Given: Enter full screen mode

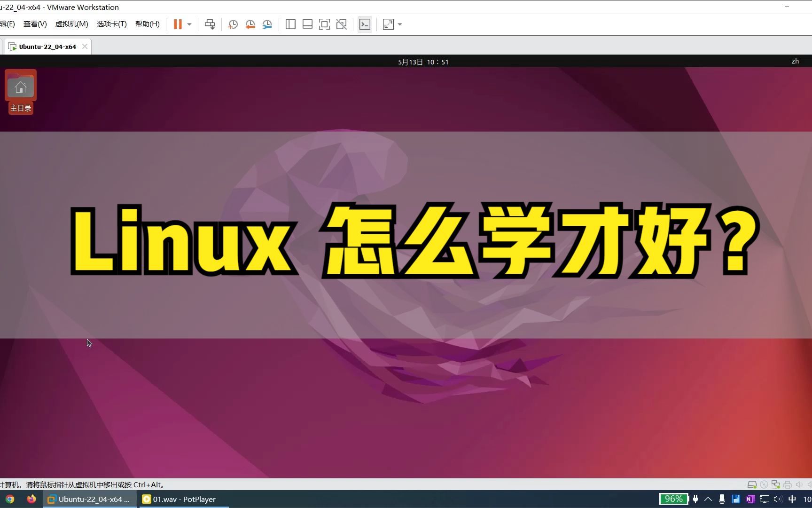Looking at the screenshot, I should click(324, 24).
